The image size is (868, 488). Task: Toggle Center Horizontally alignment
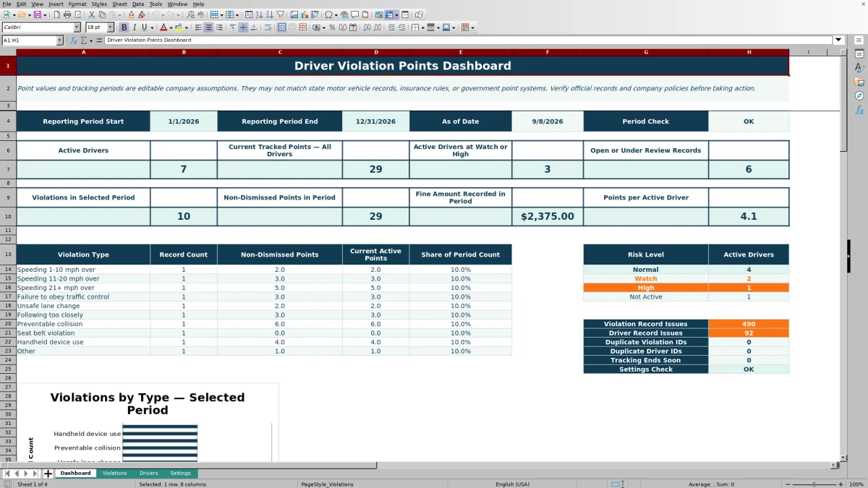(208, 27)
